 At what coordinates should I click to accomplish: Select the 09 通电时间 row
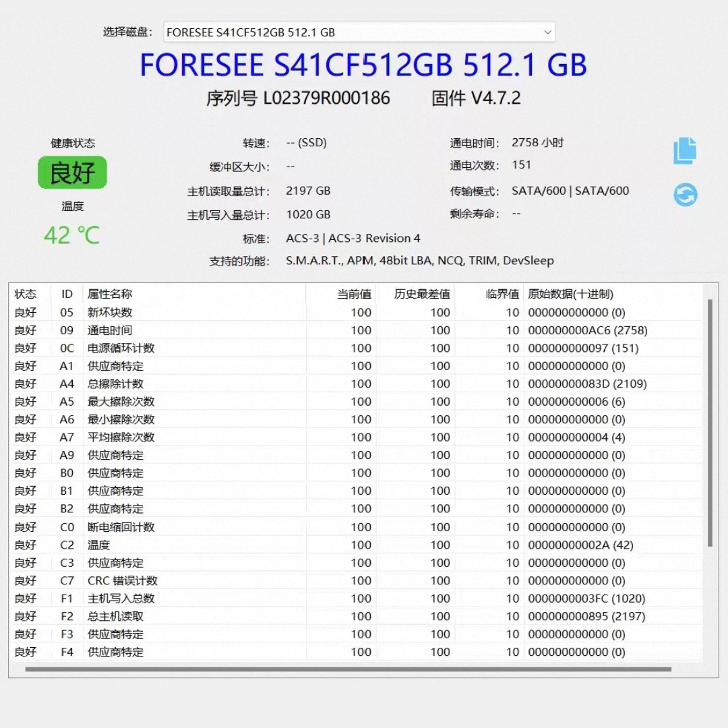[356, 330]
